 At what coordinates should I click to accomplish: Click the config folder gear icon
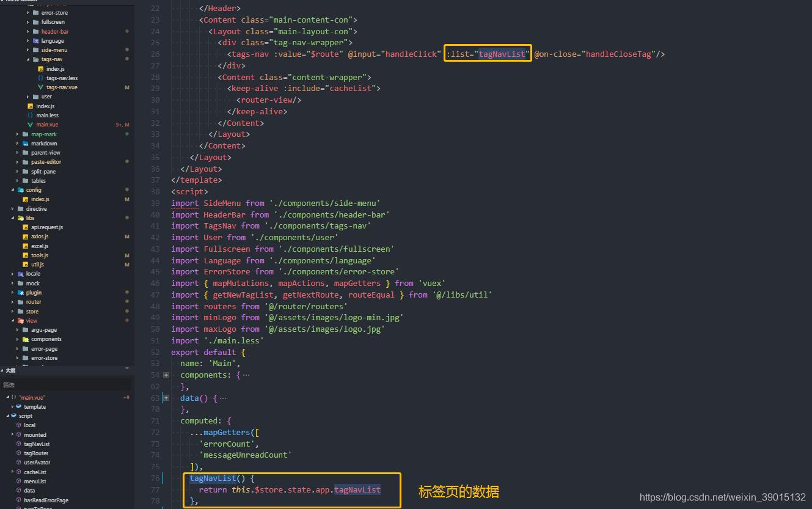[20, 190]
